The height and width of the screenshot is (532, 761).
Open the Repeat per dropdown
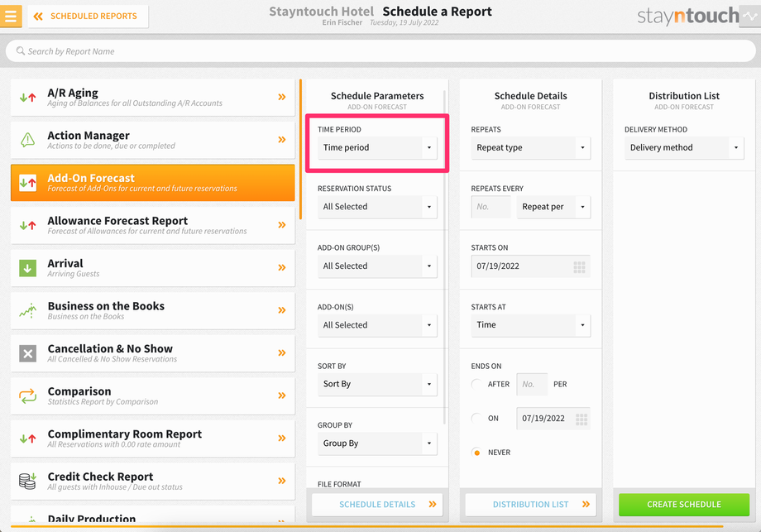[553, 207]
